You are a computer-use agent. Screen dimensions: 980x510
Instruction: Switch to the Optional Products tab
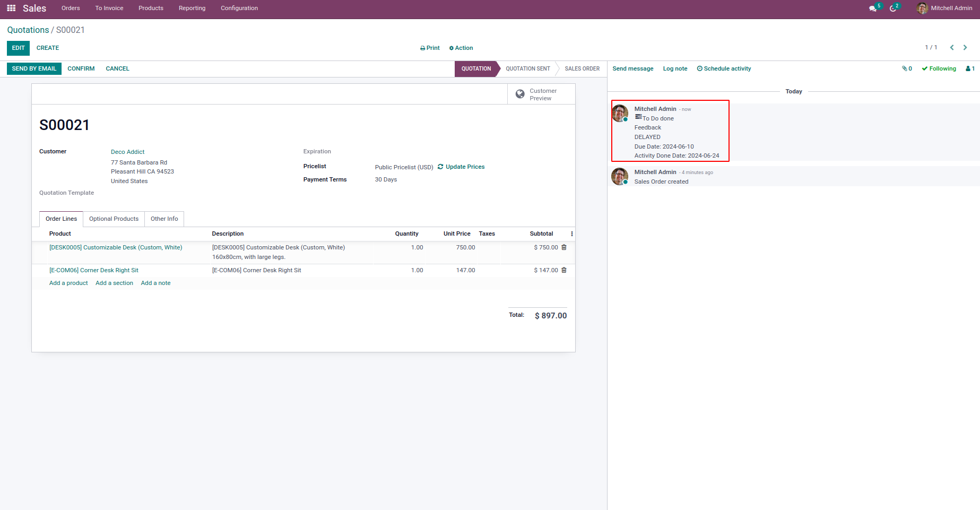pos(114,219)
